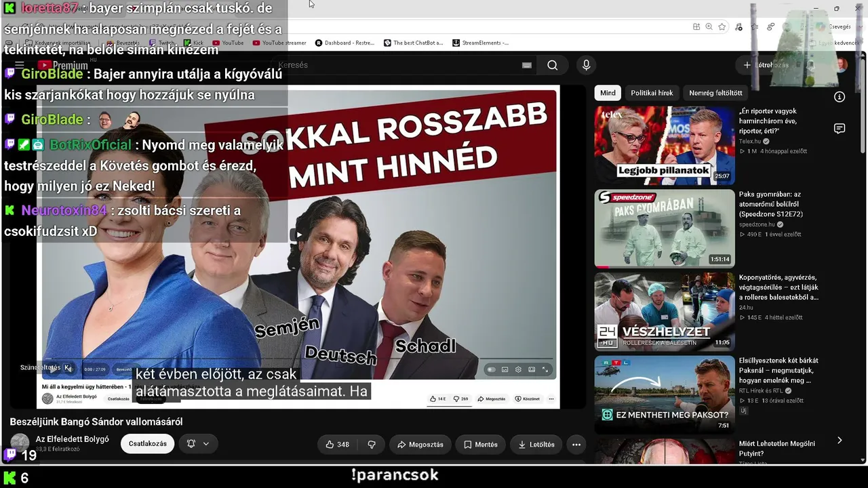This screenshot has width=868, height=488.
Task: Expand the notification bell dropdown
Action: point(198,444)
